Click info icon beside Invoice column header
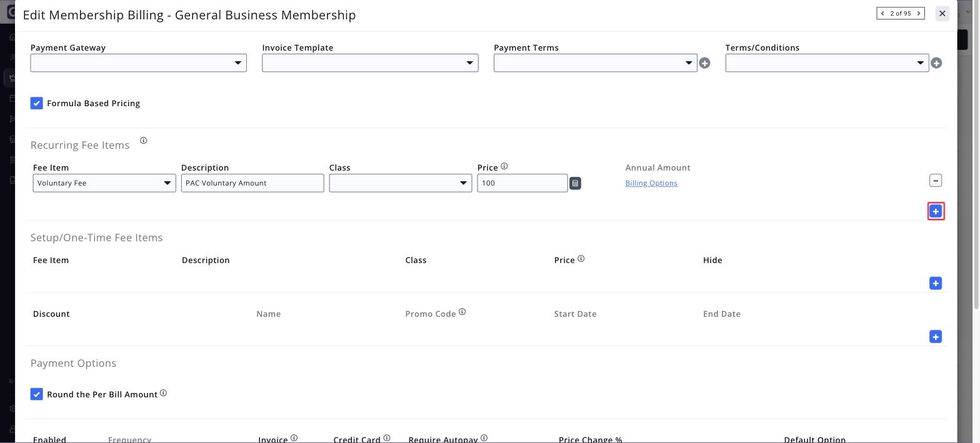 [x=294, y=438]
